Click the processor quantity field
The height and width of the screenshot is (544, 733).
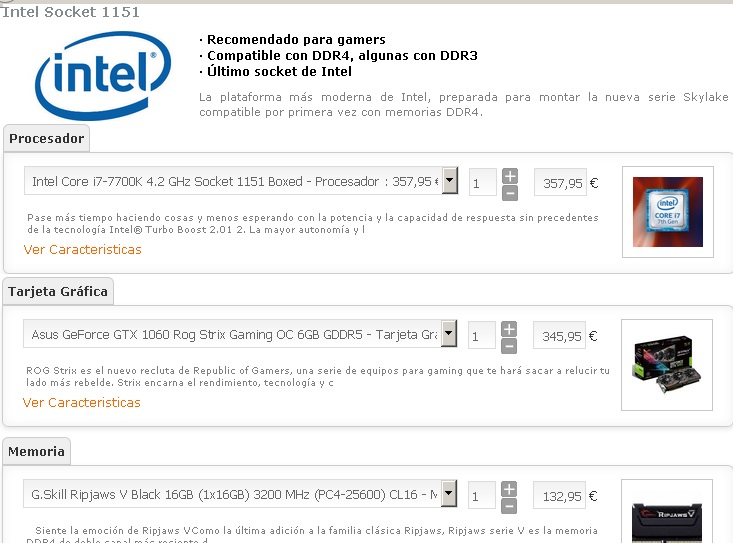point(482,182)
